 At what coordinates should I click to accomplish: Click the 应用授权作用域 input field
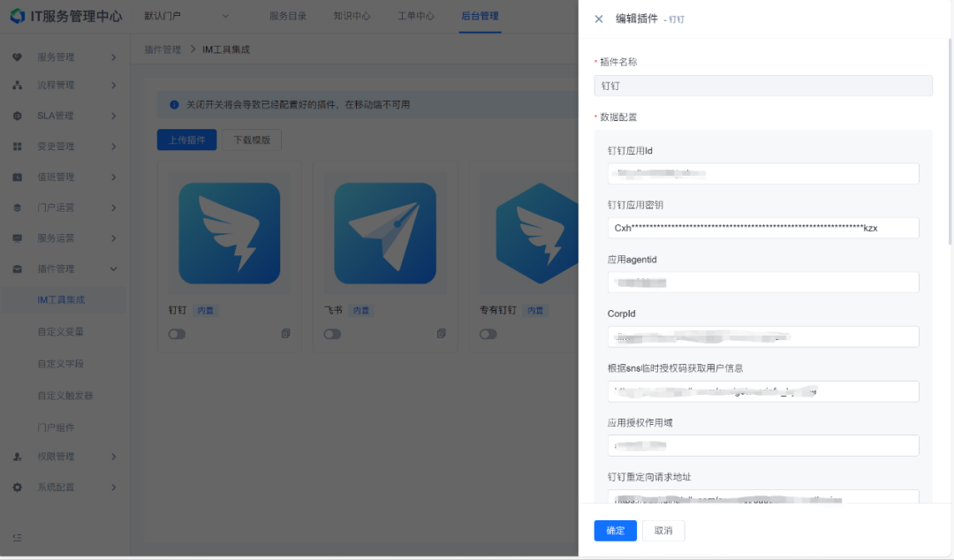pyautogui.click(x=763, y=445)
